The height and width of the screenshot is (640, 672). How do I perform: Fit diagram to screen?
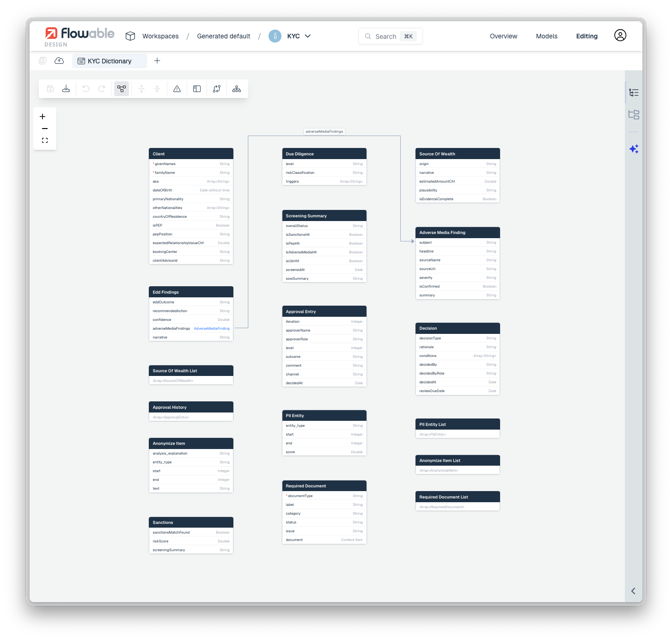(45, 141)
